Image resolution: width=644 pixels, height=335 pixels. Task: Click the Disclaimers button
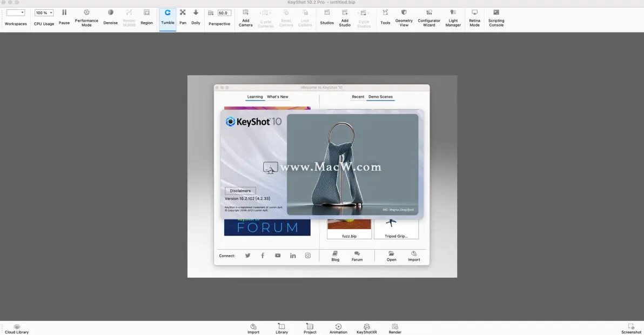(x=240, y=191)
